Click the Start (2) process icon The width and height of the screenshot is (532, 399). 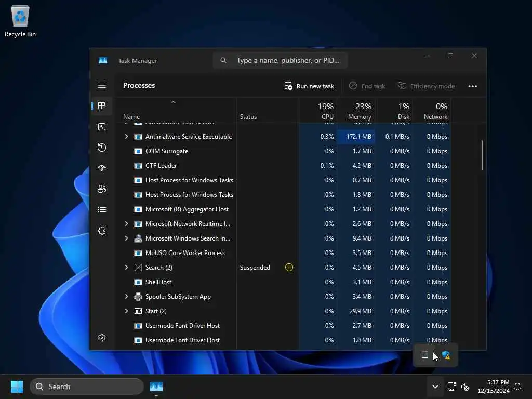coord(138,311)
